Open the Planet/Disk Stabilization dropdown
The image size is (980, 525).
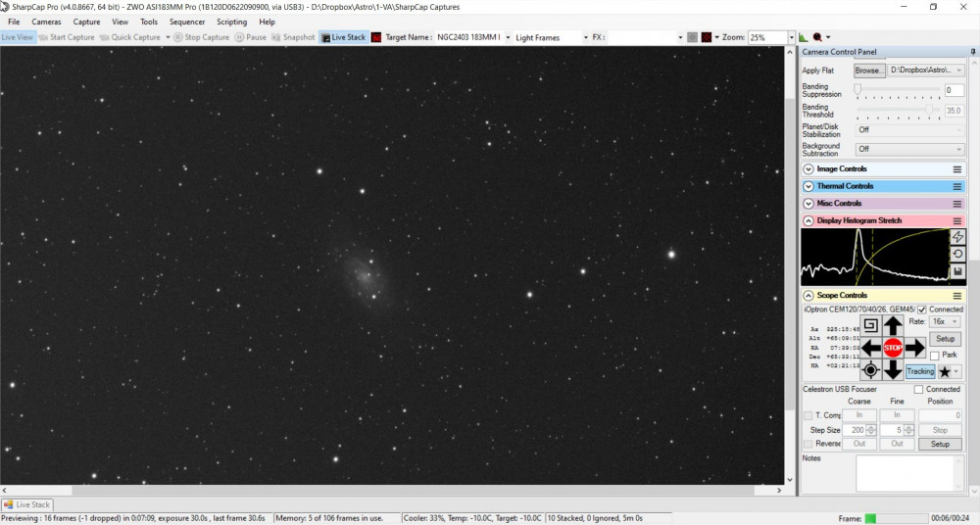[910, 130]
